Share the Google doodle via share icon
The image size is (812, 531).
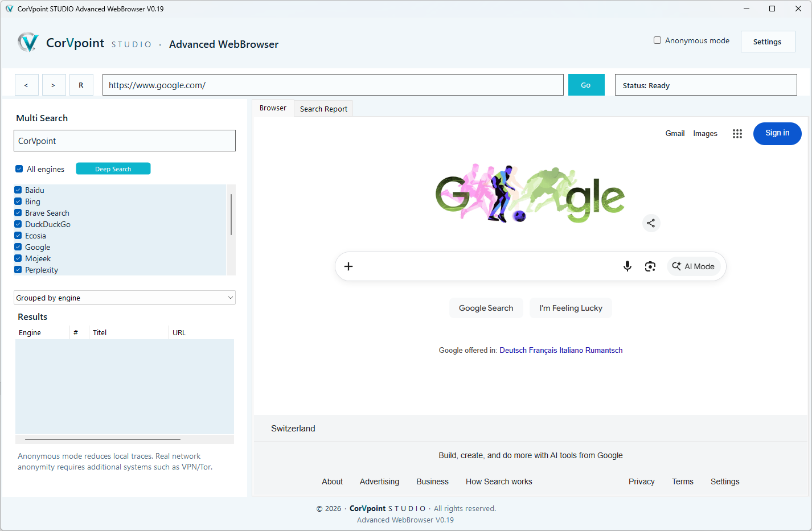(651, 223)
